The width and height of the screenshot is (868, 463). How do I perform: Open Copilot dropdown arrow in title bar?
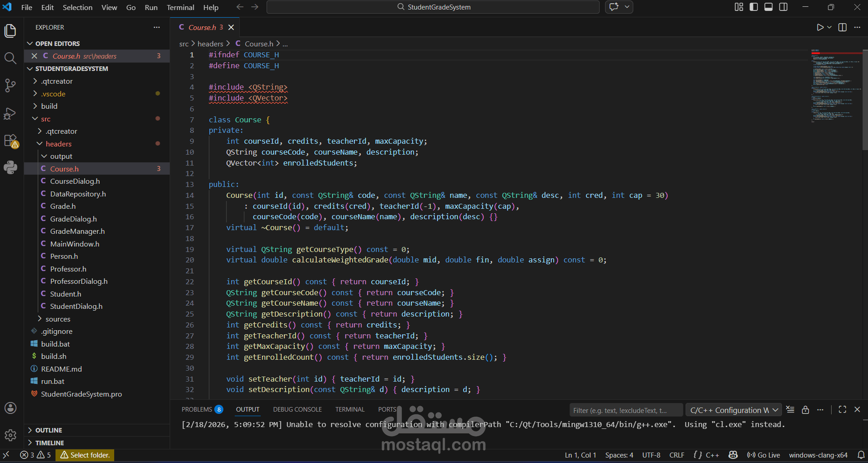627,7
